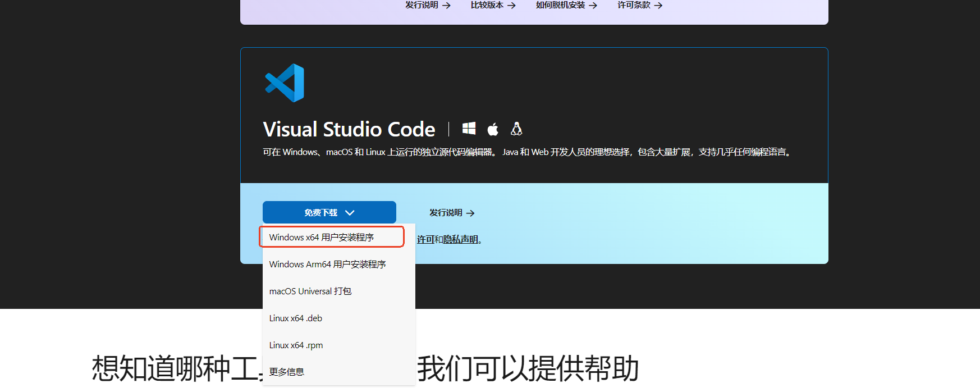Click the Visual Studio Code logo
980x392 pixels.
click(285, 83)
